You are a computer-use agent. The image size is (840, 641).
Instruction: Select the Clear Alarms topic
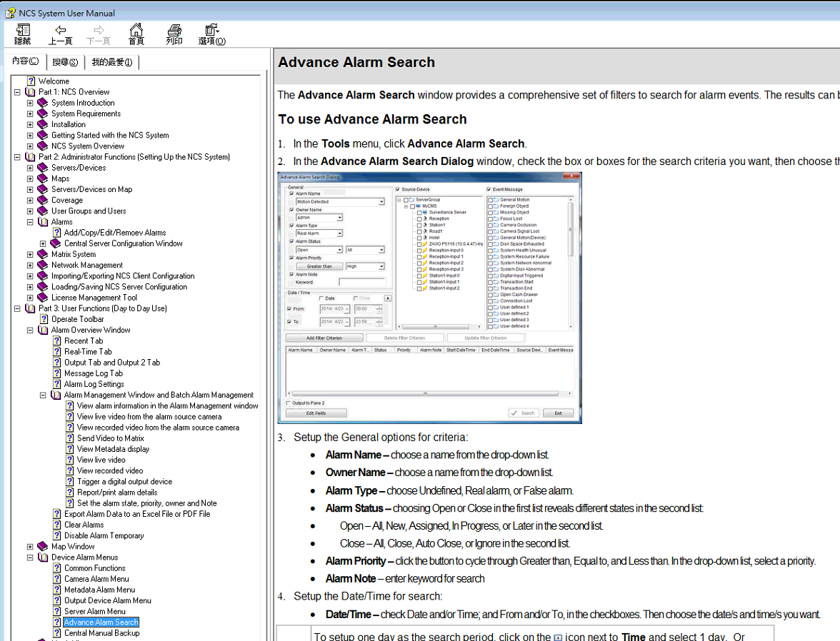[x=84, y=525]
